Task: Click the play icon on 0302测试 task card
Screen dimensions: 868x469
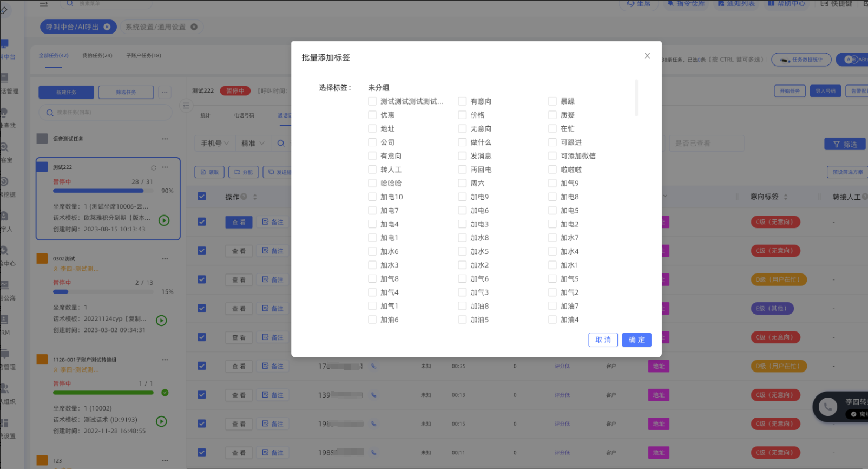Action: point(161,321)
